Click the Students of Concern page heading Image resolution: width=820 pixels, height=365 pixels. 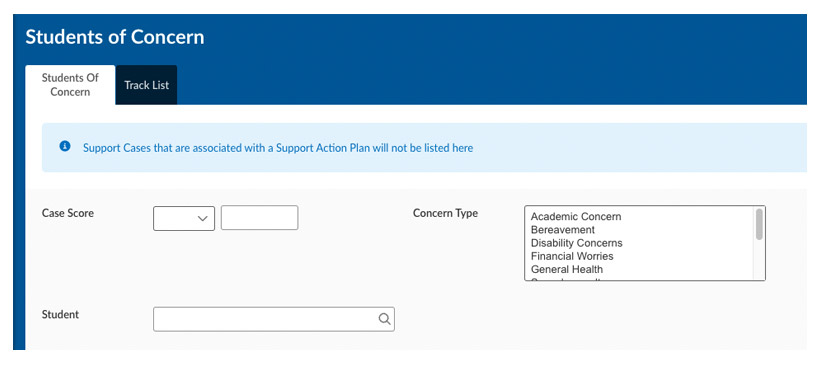click(115, 37)
